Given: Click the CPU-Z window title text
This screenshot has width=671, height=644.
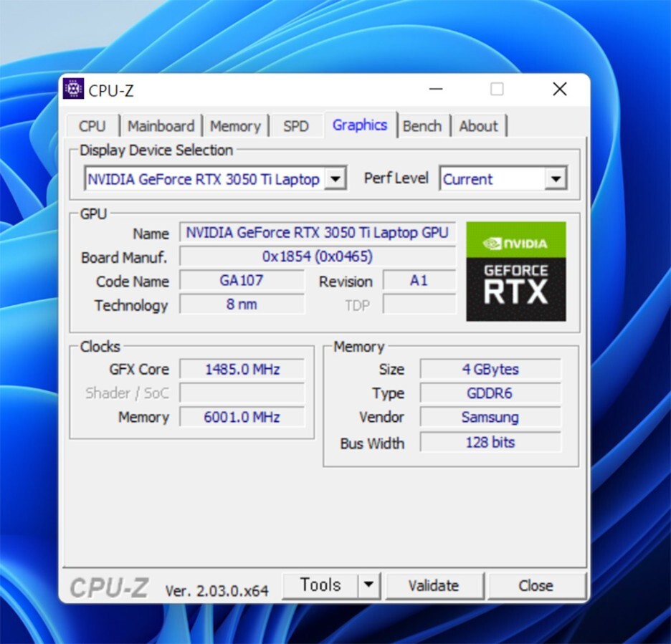Looking at the screenshot, I should [111, 91].
